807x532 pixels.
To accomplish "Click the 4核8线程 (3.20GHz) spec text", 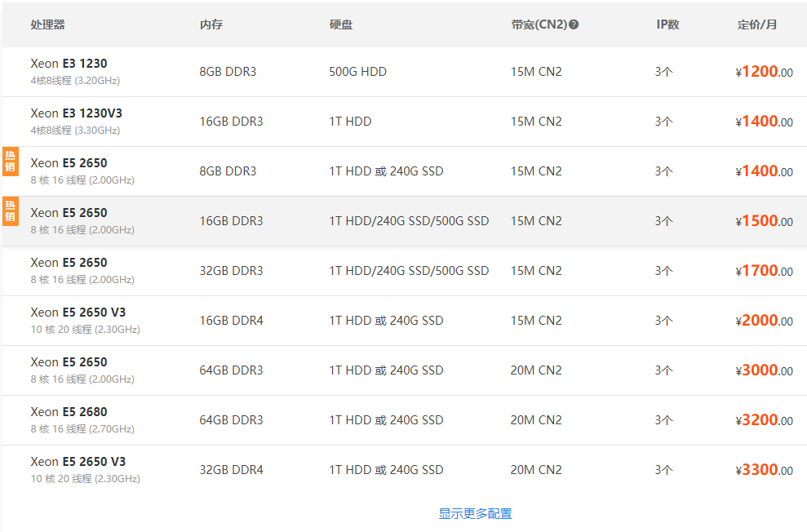I will click(x=75, y=80).
